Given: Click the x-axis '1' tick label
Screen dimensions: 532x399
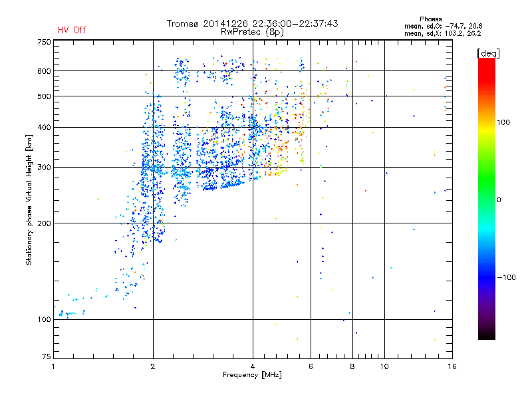Looking at the screenshot, I should pos(53,366).
